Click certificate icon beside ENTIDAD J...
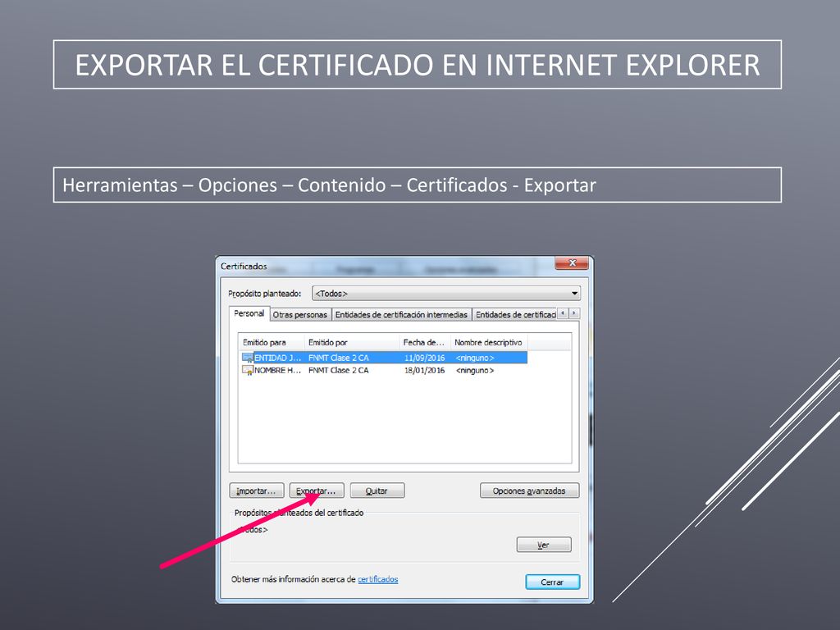This screenshot has width=840, height=630. (x=248, y=358)
